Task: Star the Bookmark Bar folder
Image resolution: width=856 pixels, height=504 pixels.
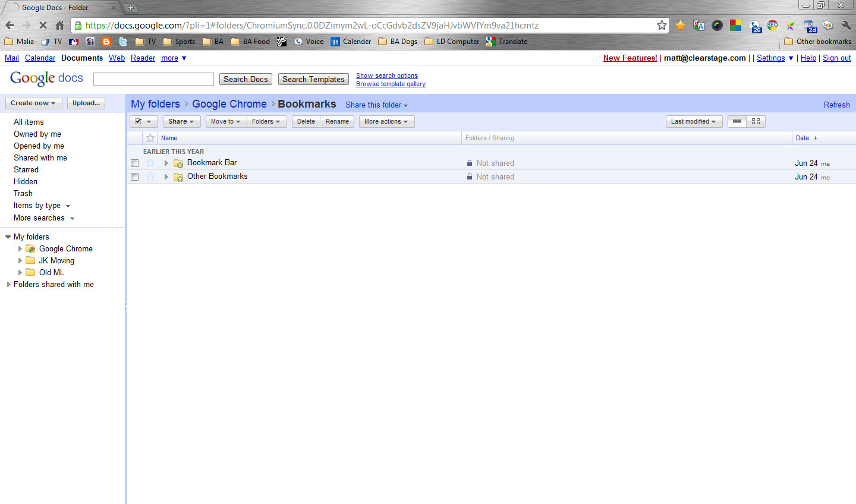Action: click(150, 163)
